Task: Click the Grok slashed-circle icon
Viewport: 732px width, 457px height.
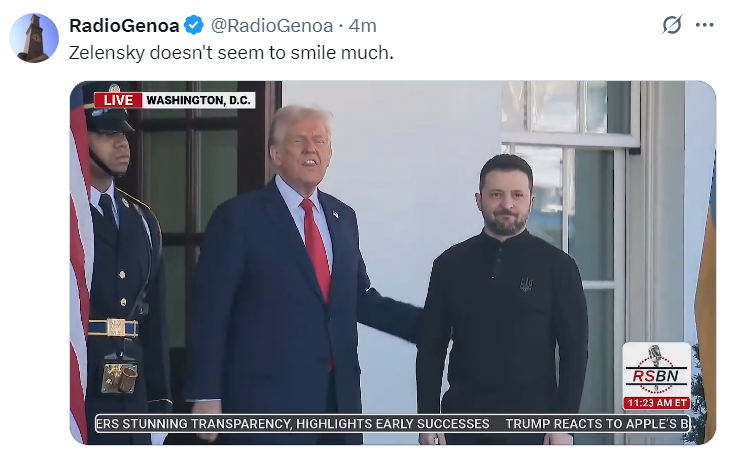Action: point(672,25)
